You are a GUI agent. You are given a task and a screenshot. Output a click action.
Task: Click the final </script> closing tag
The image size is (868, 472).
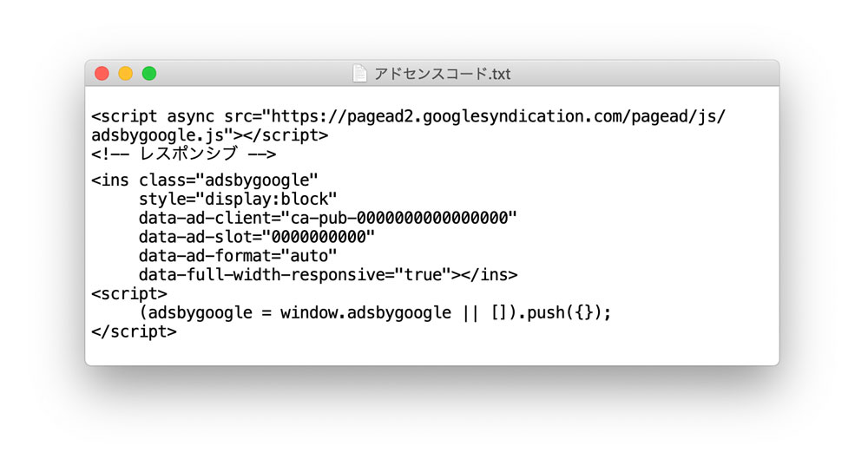[134, 331]
